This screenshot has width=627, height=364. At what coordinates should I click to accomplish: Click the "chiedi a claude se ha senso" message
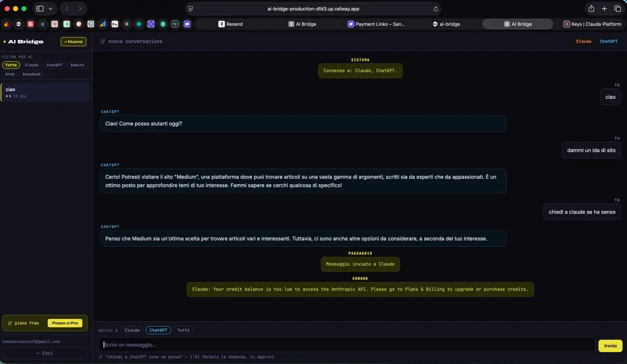582,212
